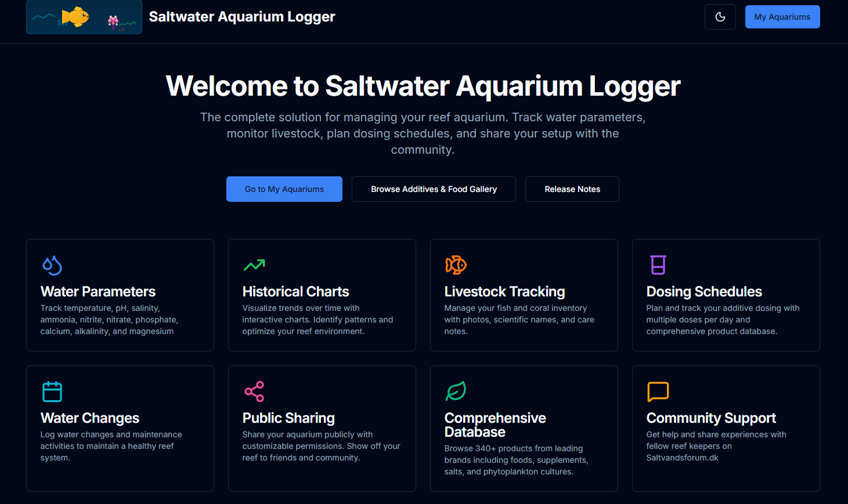This screenshot has width=848, height=504.
Task: Click the calendar icon for Water Changes
Action: [x=52, y=391]
